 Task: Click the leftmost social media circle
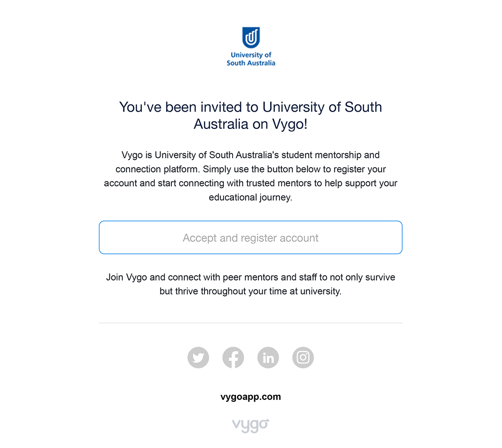tap(198, 357)
